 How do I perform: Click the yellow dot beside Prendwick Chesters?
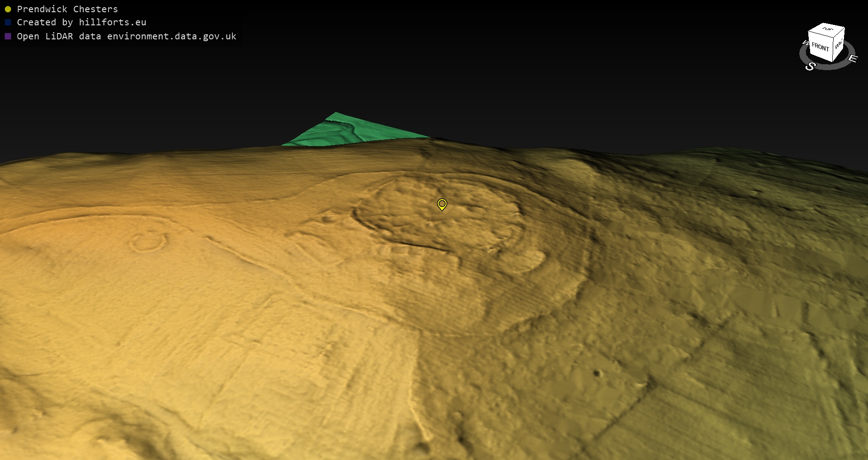pos(8,9)
